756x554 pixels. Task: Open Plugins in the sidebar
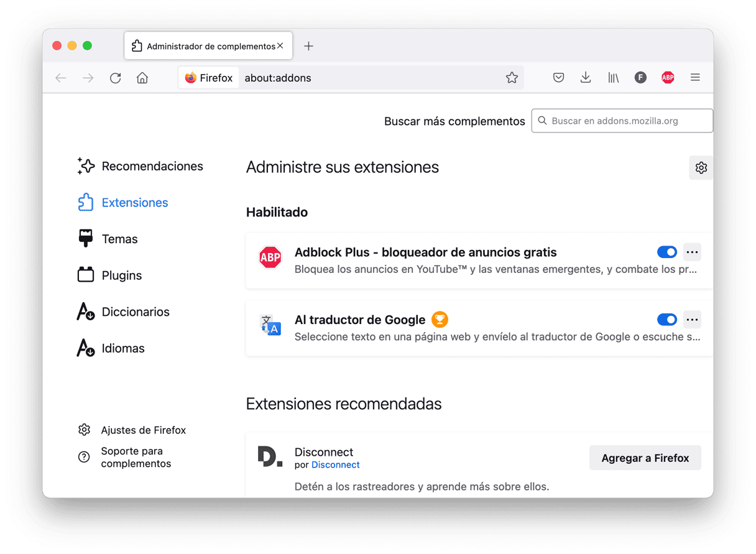[110, 275]
